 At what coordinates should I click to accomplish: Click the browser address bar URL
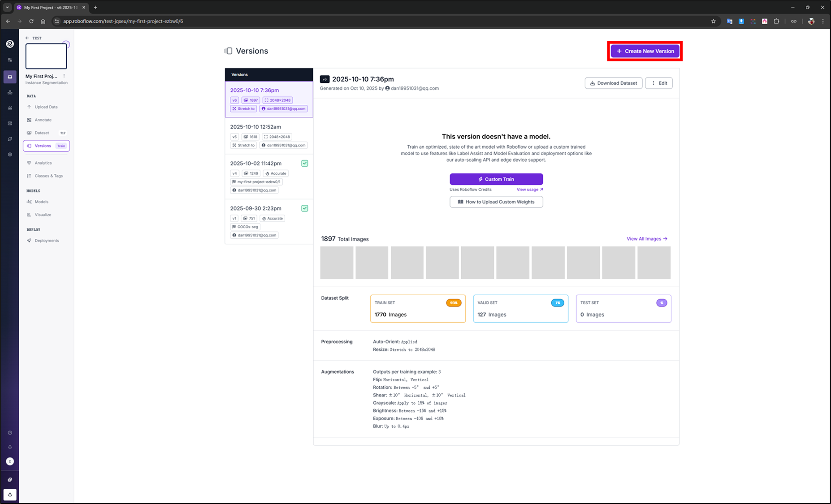click(123, 21)
